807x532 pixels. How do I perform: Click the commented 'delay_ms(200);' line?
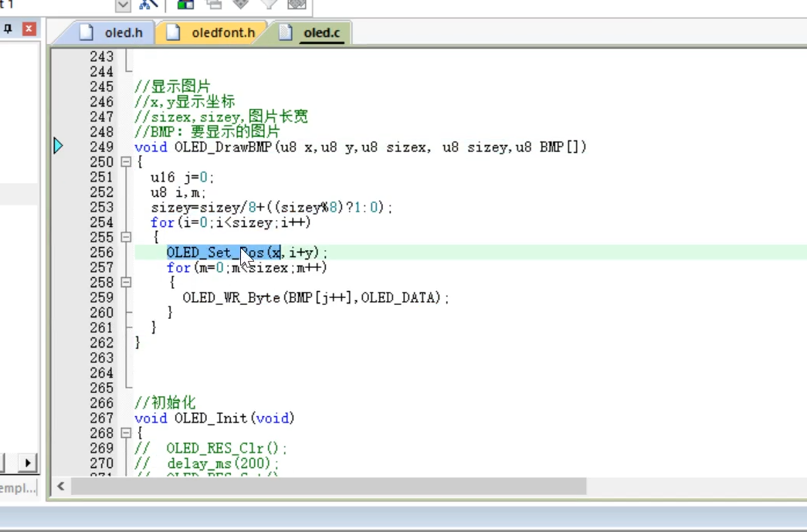pos(206,463)
